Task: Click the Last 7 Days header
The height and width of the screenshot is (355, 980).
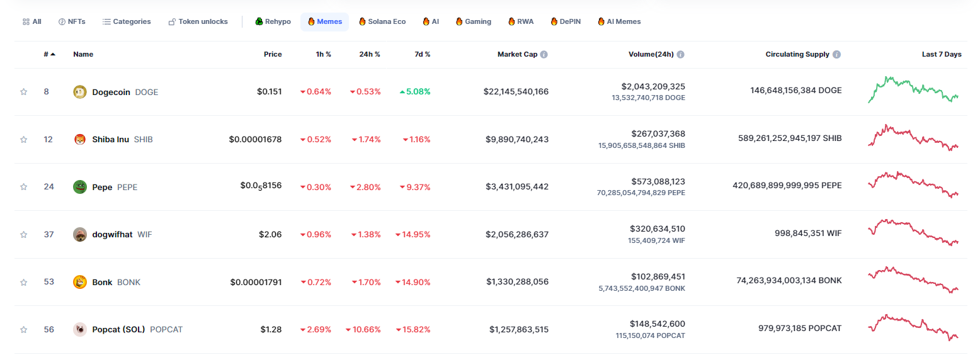Action: click(x=942, y=54)
